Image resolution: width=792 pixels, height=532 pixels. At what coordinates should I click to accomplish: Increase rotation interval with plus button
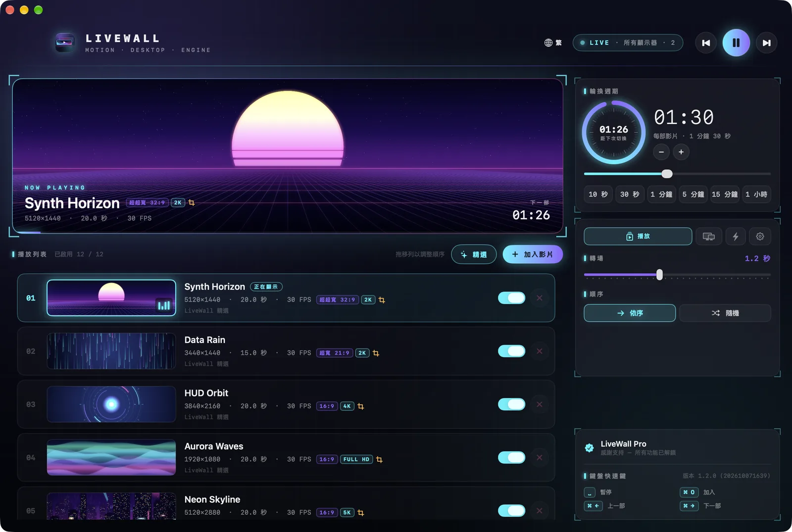[681, 152]
